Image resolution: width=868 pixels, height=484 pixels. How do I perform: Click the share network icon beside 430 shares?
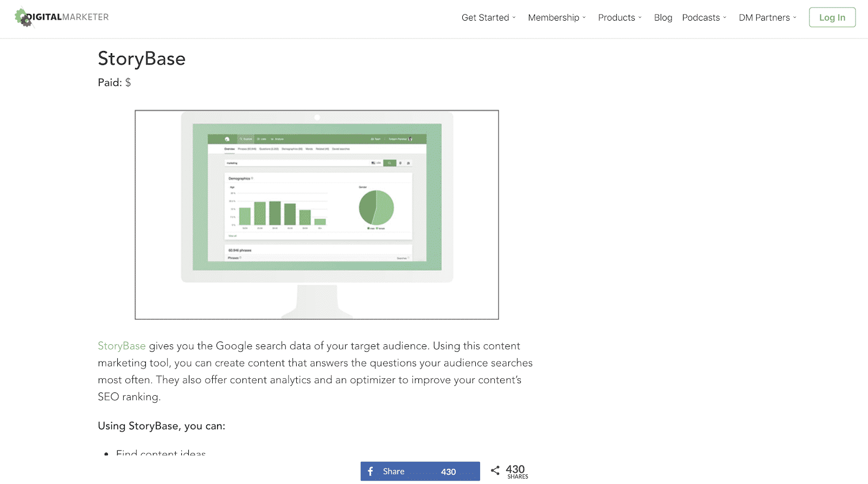[x=495, y=470]
